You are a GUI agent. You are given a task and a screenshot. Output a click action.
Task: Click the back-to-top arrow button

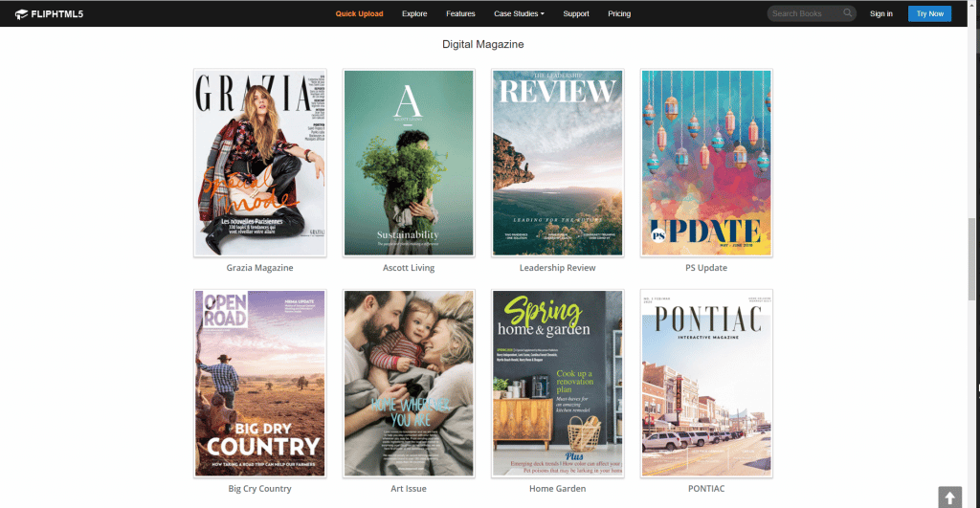coord(949,497)
